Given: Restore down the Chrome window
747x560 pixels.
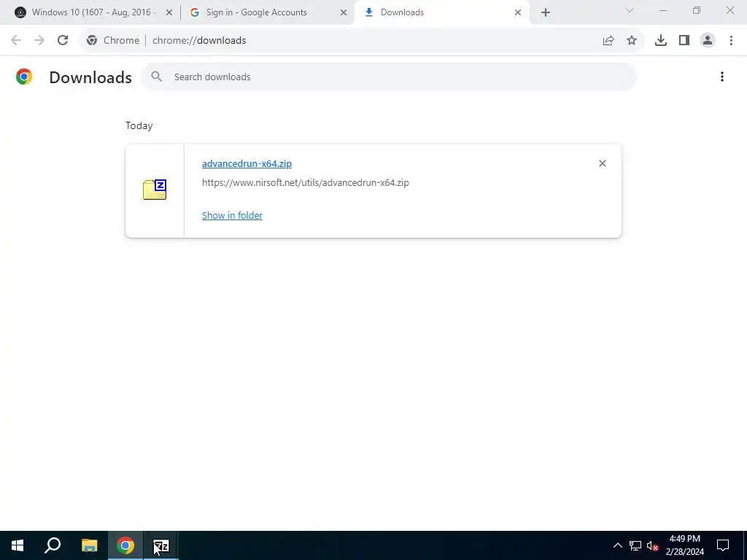Looking at the screenshot, I should point(697,10).
